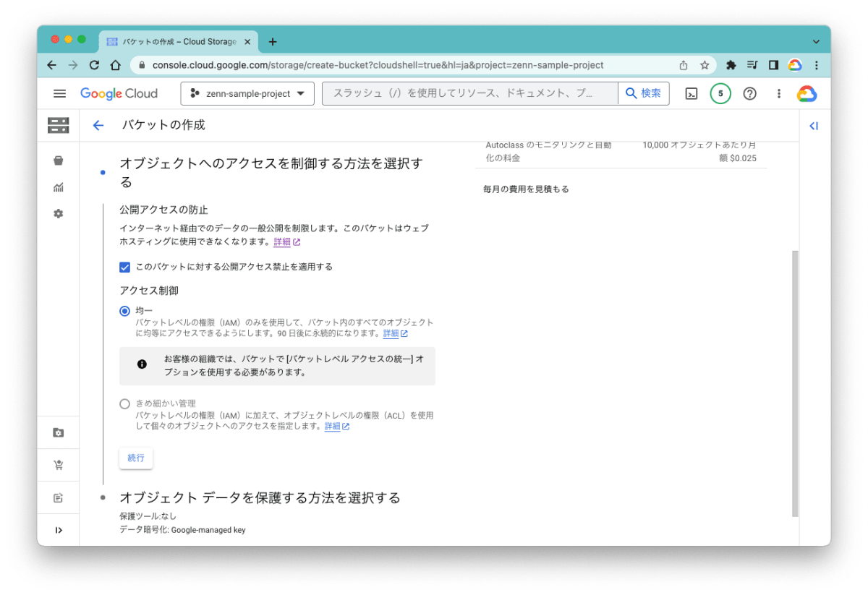Go to browser home page

(115, 65)
